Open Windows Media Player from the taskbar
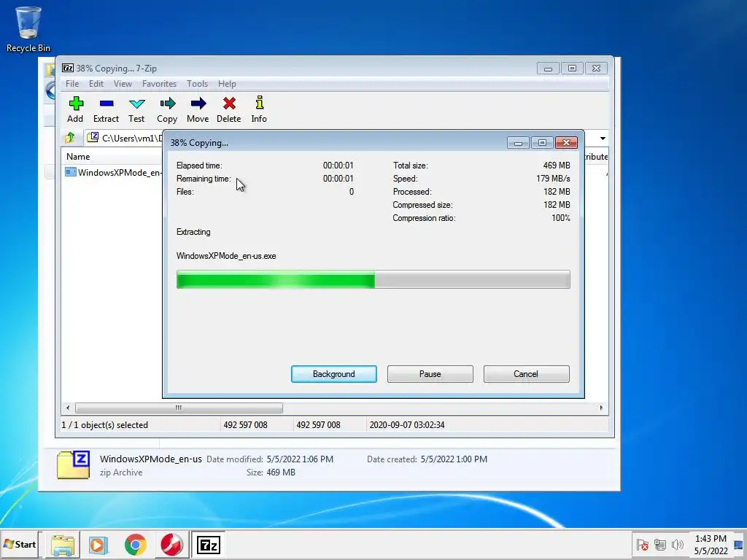This screenshot has width=747, height=560. 98,545
